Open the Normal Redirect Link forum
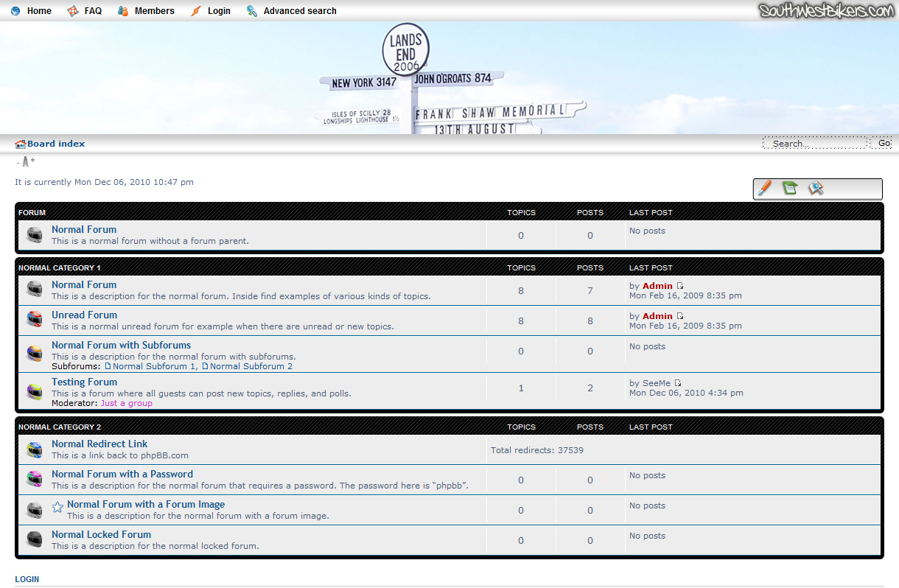The image size is (899, 588). click(x=99, y=444)
